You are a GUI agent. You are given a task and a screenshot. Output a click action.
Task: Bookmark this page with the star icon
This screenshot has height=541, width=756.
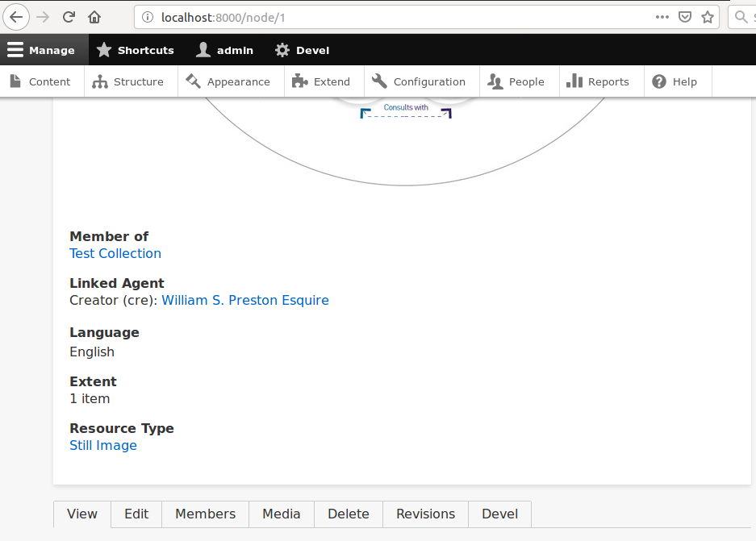[x=708, y=17]
